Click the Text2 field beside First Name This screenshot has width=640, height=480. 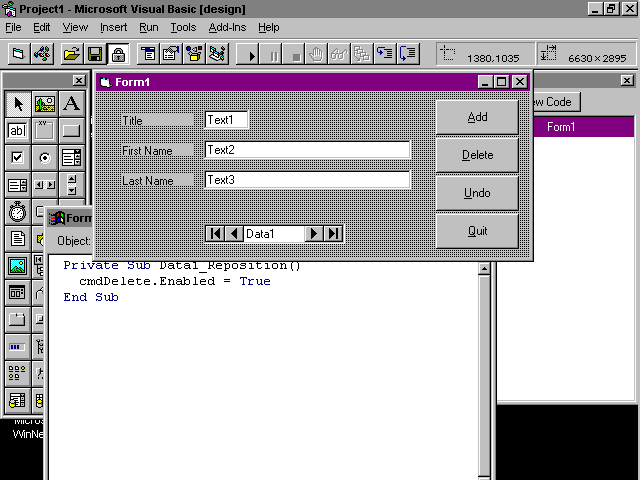307,150
